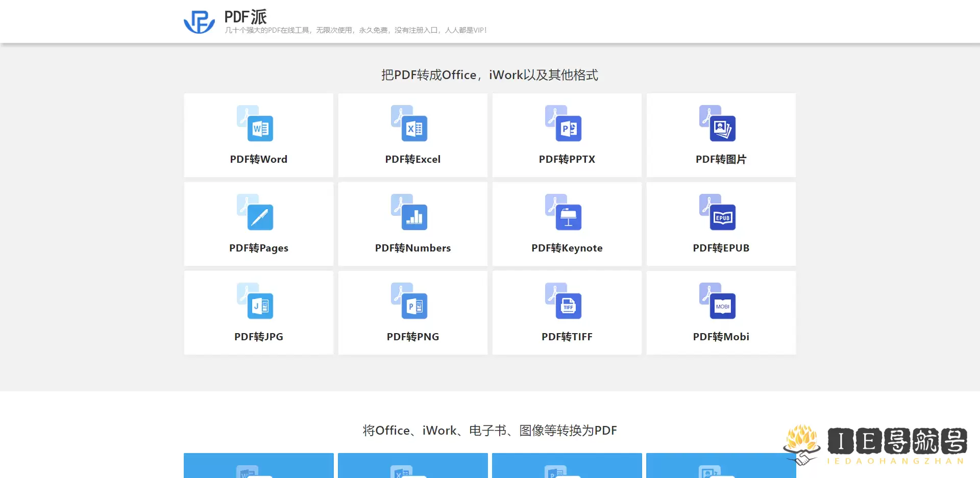This screenshot has height=478, width=980.
Task: Click the PDF转Word icon
Action: point(255,123)
